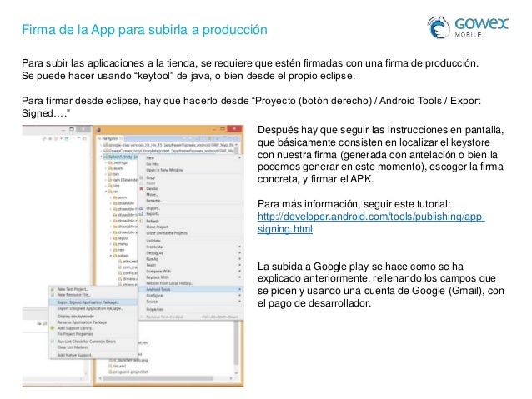Select the assets folder in Navigator
This screenshot has width=532, height=399.
[117, 168]
